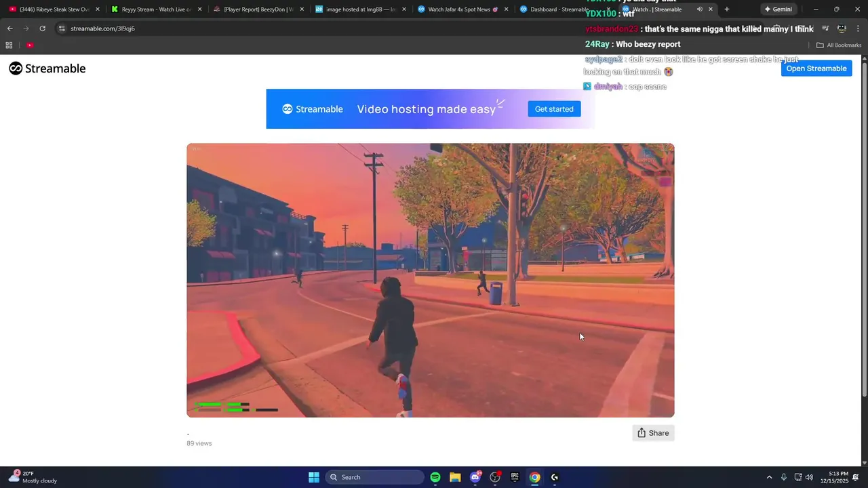Image resolution: width=868 pixels, height=488 pixels.
Task: Open the Windows Start menu
Action: point(314,477)
